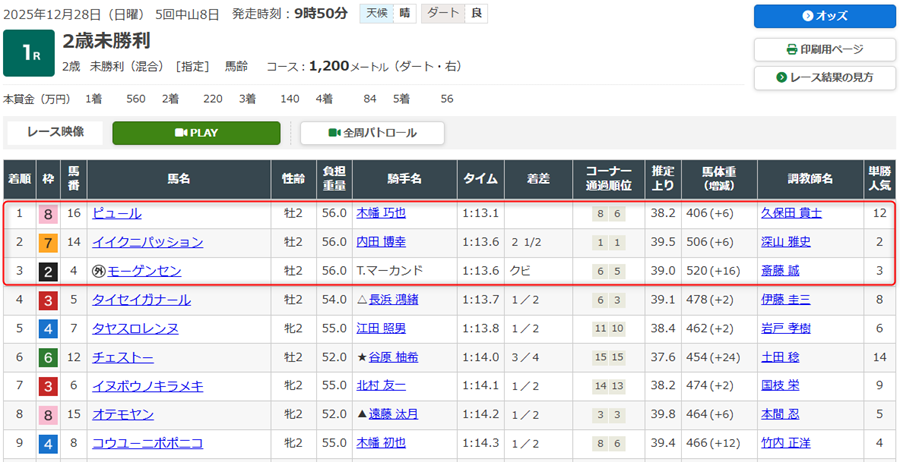The image size is (900, 462).
Task: Click the 2歳未勝利 race title
Action: 107,41
